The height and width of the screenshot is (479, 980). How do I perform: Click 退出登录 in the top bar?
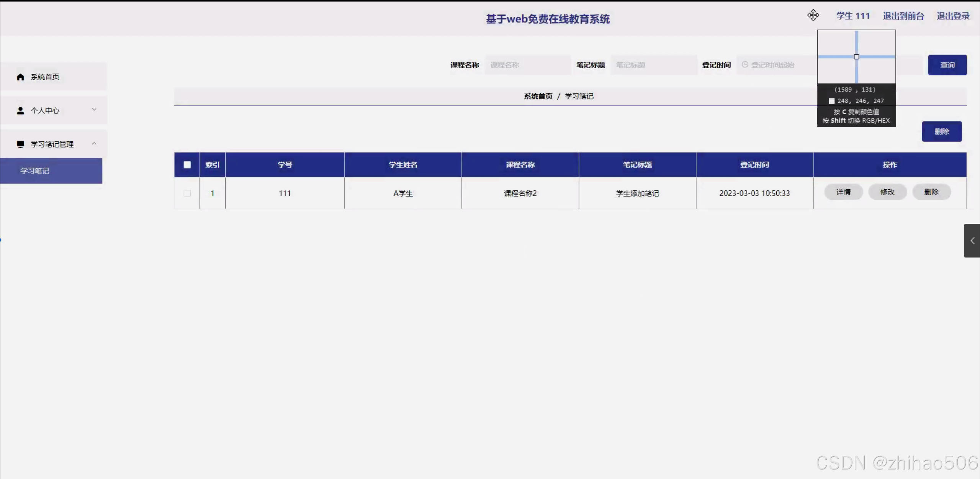953,16
